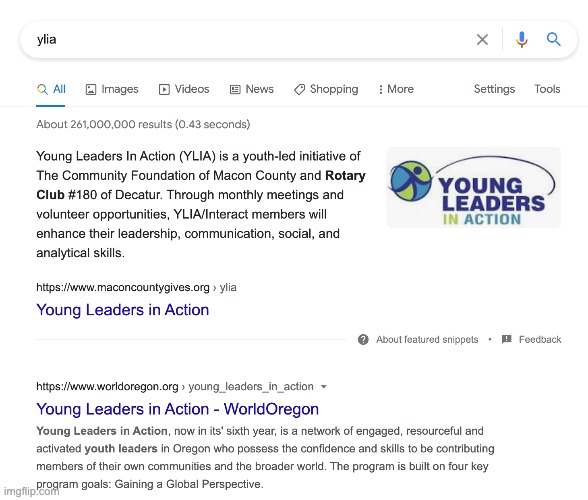Screen dimensions: 588x500
Task: Click the Young Leaders In Action logo thumbnail
Action: [x=474, y=188]
